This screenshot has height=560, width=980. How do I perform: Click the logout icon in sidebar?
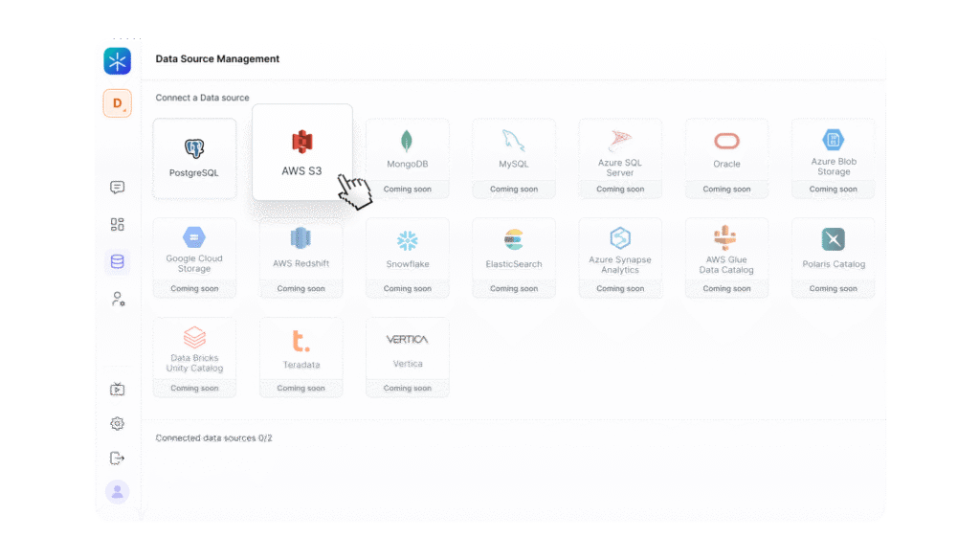click(x=117, y=459)
